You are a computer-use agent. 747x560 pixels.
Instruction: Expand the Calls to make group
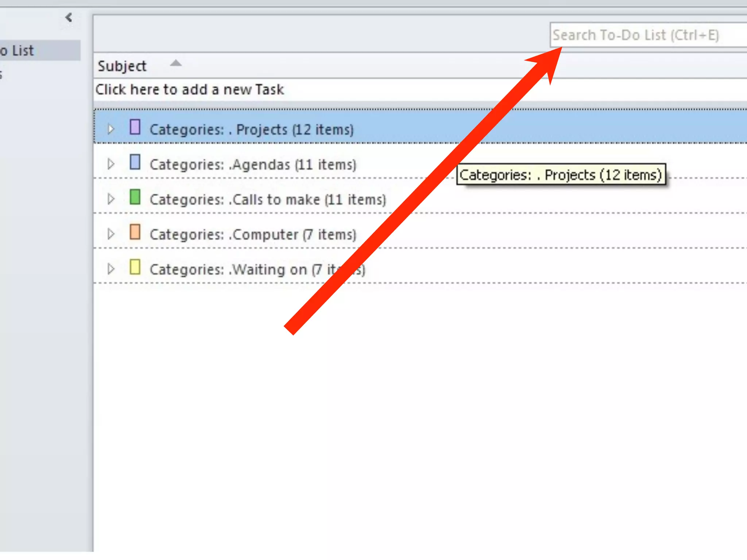click(x=111, y=199)
